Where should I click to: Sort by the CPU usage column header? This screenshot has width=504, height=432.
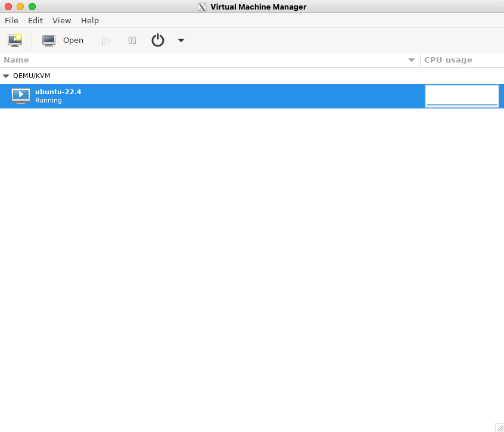coord(448,60)
